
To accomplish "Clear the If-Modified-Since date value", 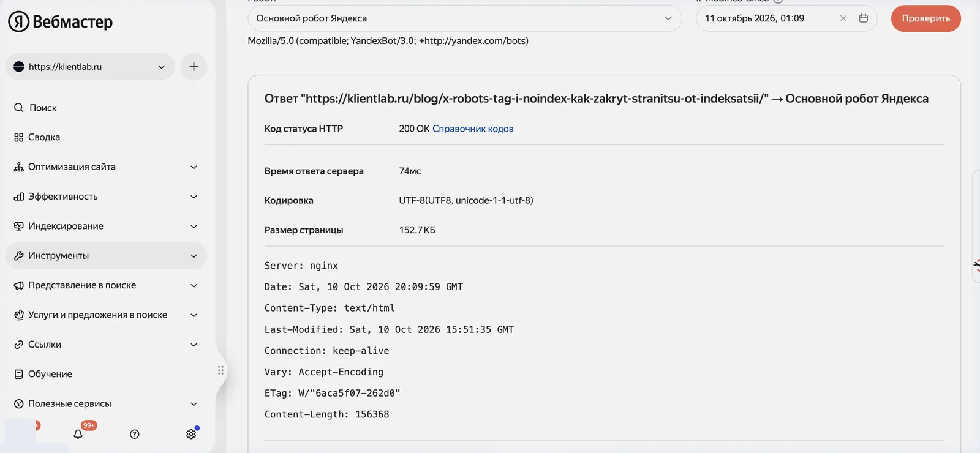I will click(x=843, y=18).
